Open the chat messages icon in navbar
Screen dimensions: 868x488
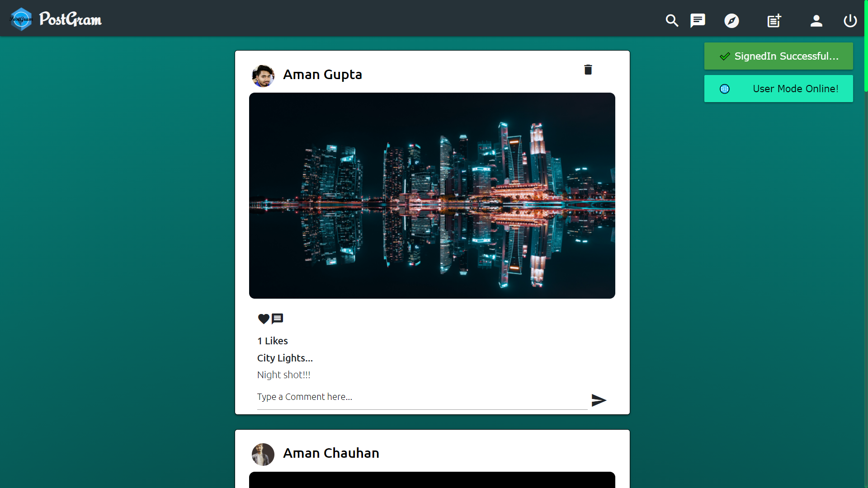pos(698,20)
